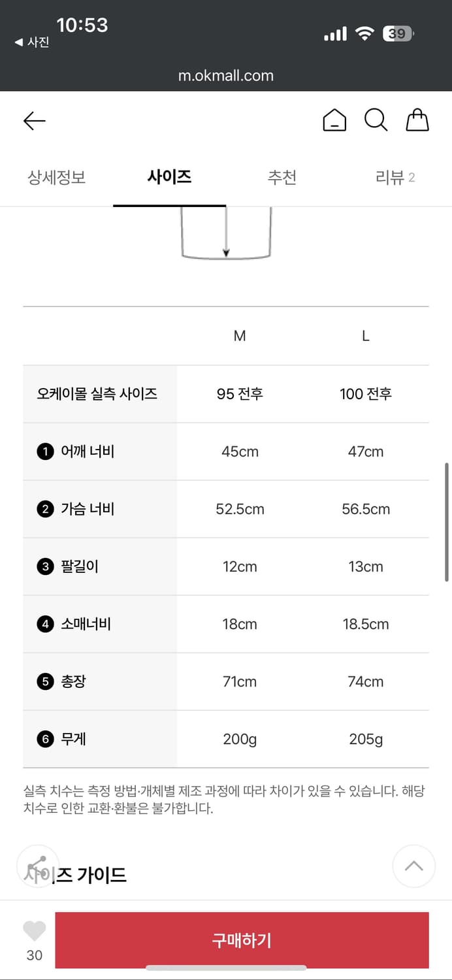Select the 사이즈 tab
The width and height of the screenshot is (452, 980).
169,177
